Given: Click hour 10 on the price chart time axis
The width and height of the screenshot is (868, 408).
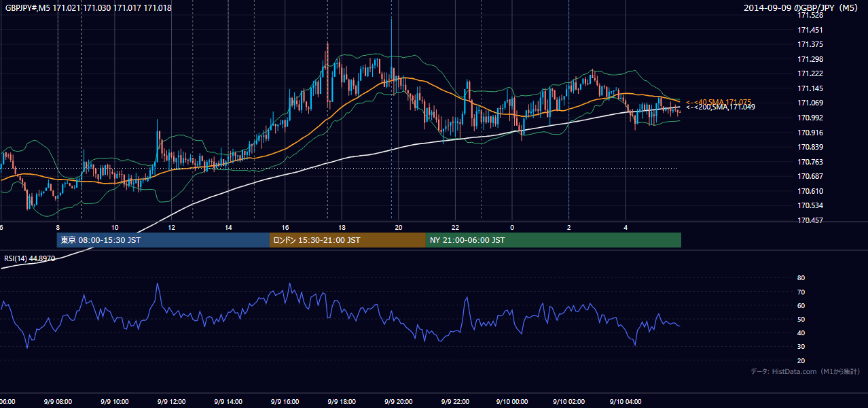Looking at the screenshot, I should click(115, 228).
